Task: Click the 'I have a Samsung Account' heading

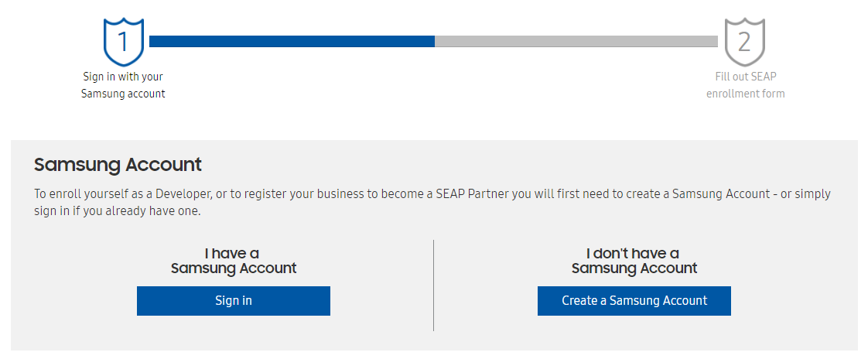Action: [x=234, y=261]
